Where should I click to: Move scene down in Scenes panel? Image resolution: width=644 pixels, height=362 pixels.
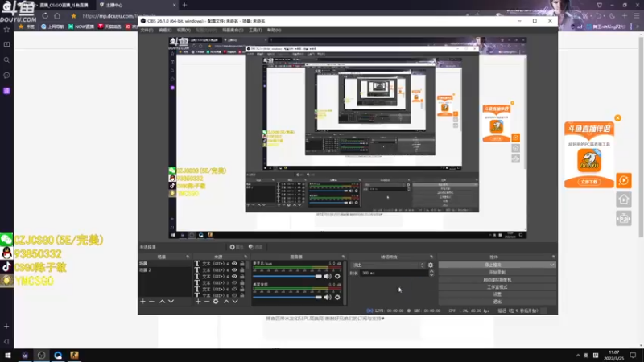[x=171, y=302]
